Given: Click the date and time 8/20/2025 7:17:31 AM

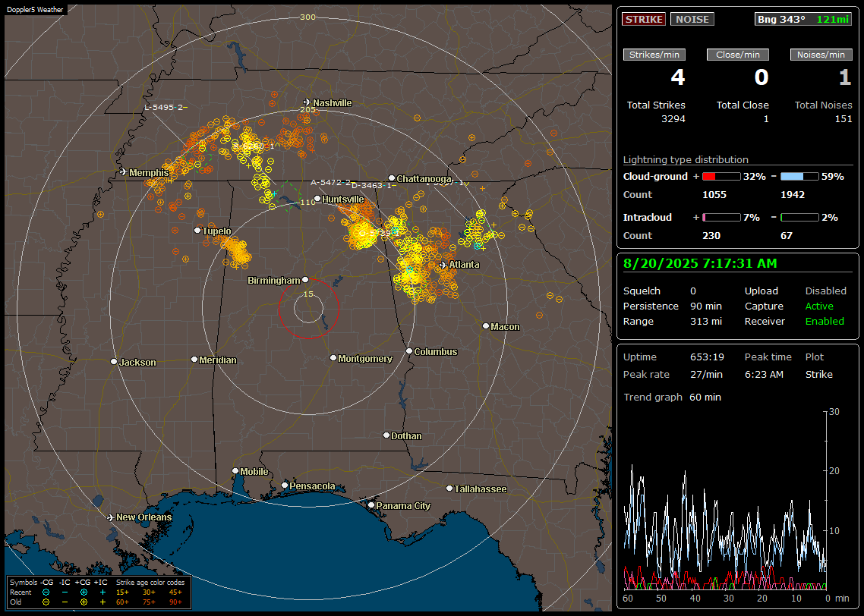Looking at the screenshot, I should coord(700,264).
